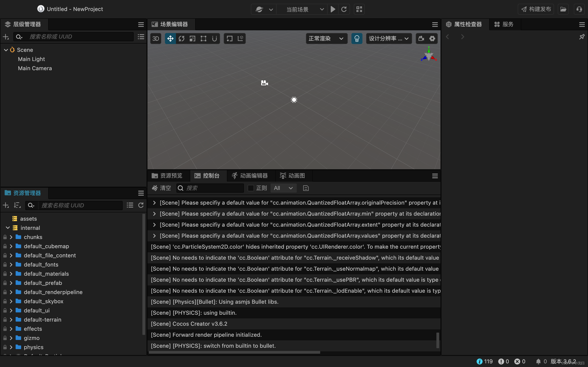Click the 构建发布 button
Viewport: 588px width, 367px height.
536,9
